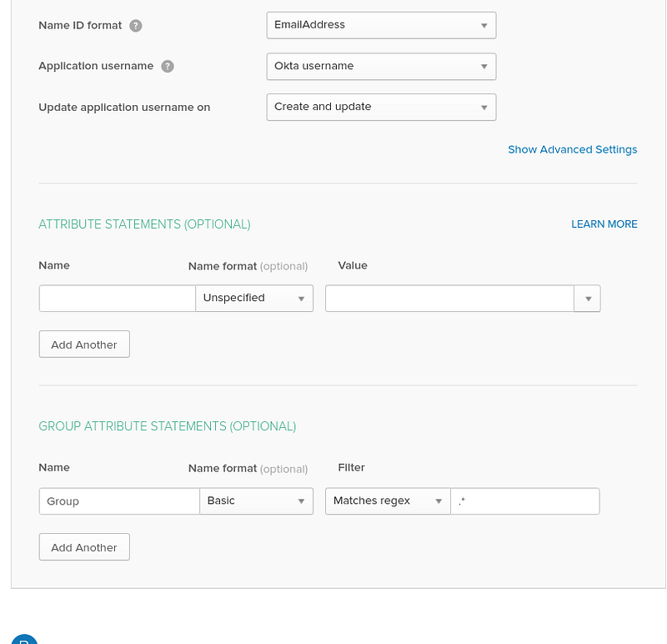Image resolution: width=667 pixels, height=644 pixels.
Task: Click Add Another under Attribute Statements
Action: (x=84, y=345)
